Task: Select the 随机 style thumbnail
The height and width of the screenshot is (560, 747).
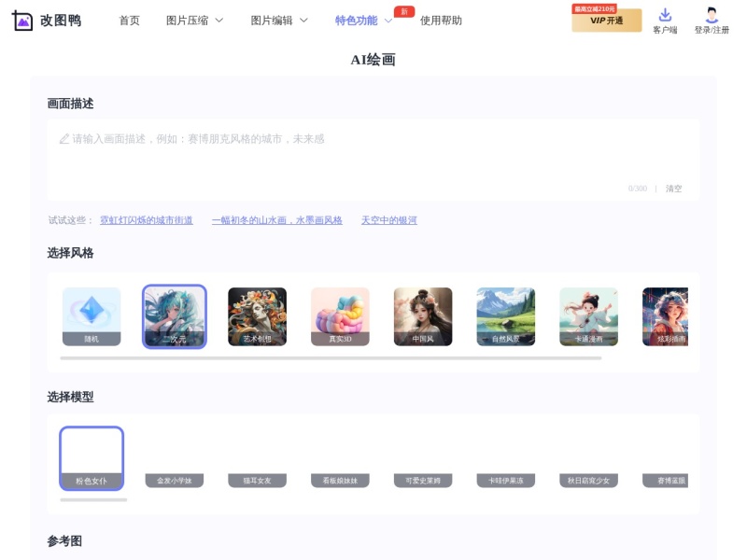Action: [x=92, y=316]
